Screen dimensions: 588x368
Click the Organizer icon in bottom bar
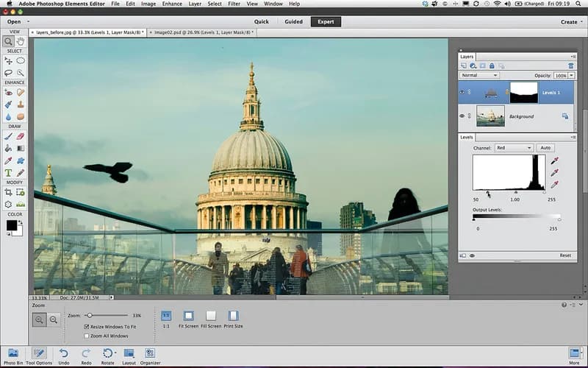point(150,353)
